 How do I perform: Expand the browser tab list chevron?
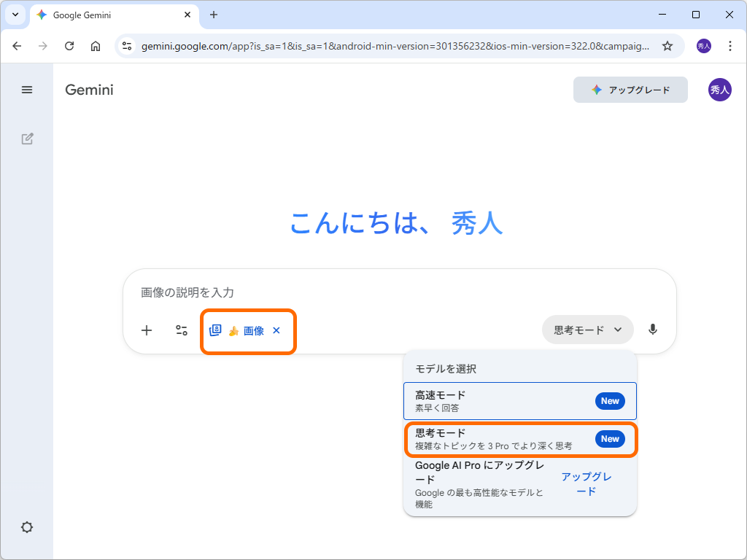[x=15, y=15]
